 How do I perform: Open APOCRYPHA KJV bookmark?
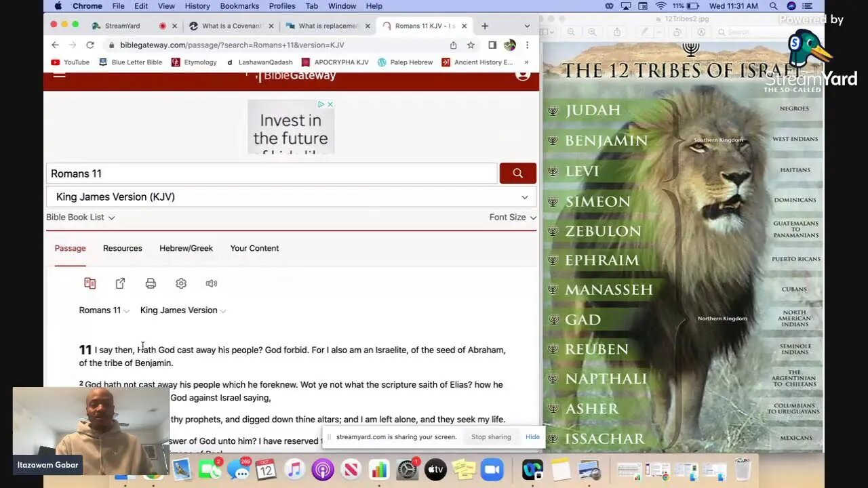point(335,62)
